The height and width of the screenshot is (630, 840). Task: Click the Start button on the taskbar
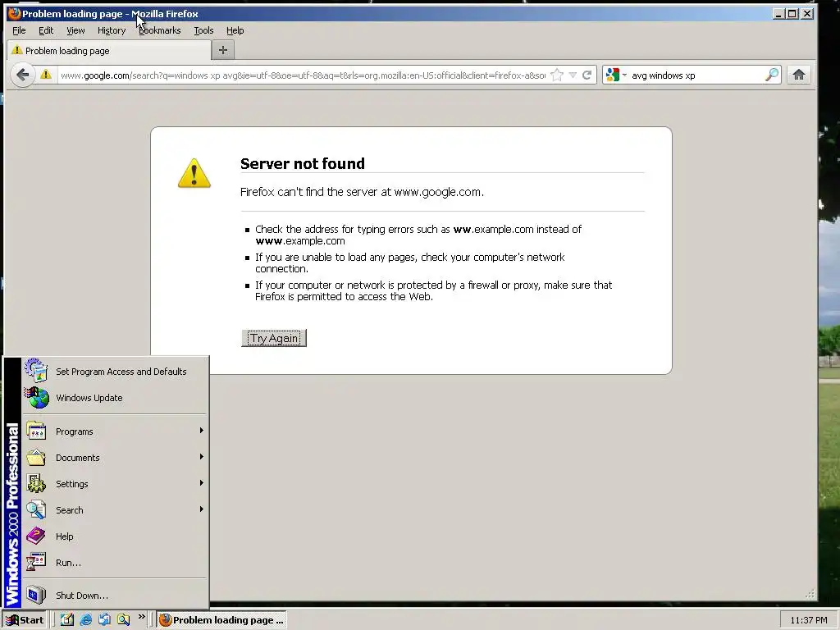[x=25, y=620]
